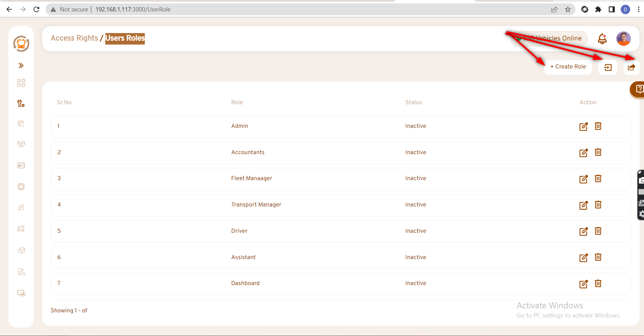Open the dashboard grid icon in sidebar
The height and width of the screenshot is (336, 644).
(x=21, y=83)
